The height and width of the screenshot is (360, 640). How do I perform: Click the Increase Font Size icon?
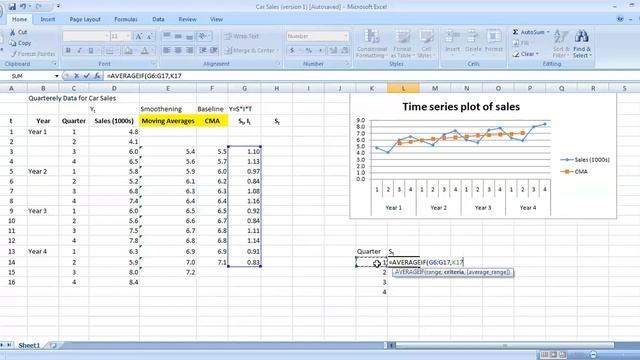pyautogui.click(x=139, y=36)
